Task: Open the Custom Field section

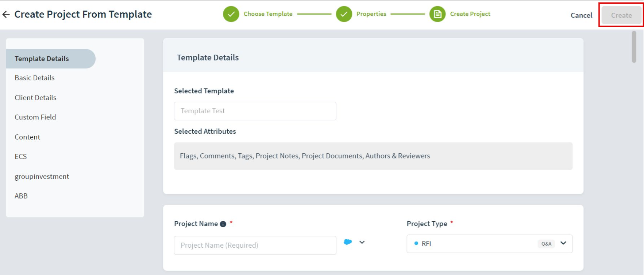Action: [35, 117]
